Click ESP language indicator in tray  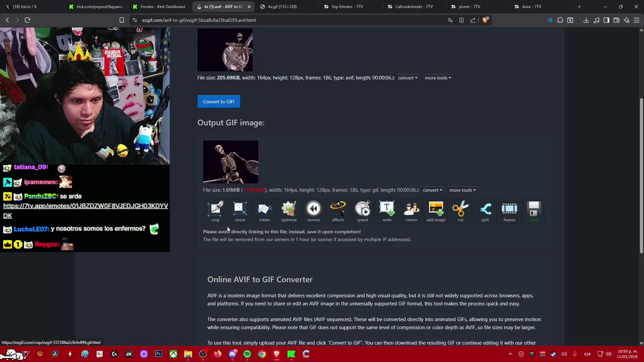point(587,354)
